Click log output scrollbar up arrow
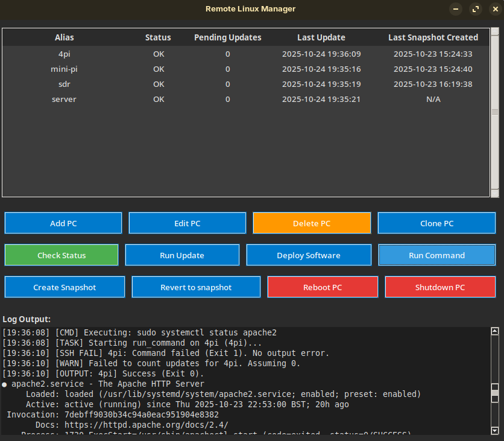This screenshot has height=441, width=504. [495, 331]
